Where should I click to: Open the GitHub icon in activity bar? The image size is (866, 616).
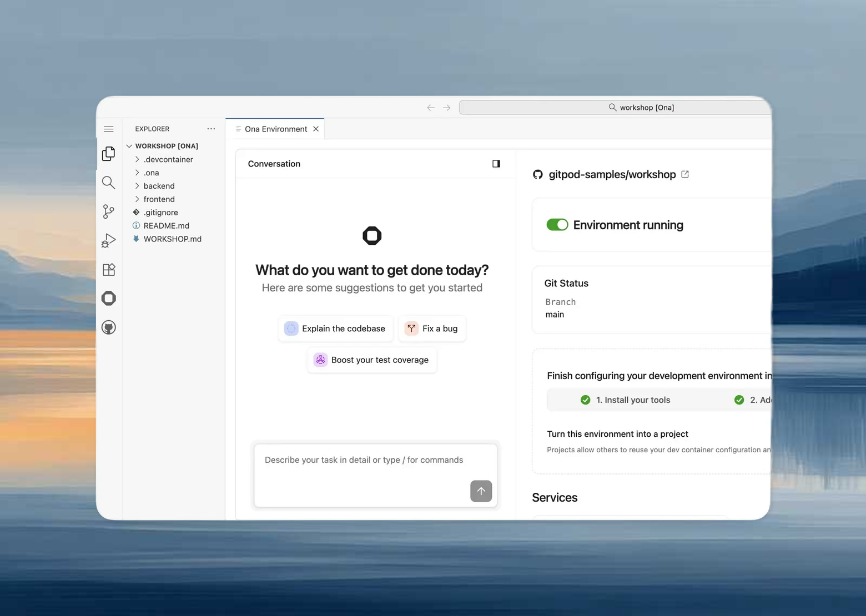coord(108,327)
